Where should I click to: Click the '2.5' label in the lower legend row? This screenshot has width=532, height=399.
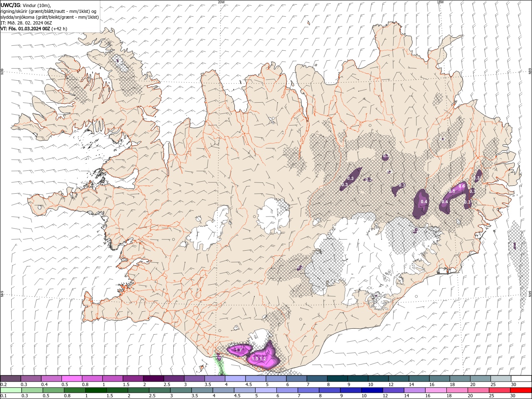point(152,396)
